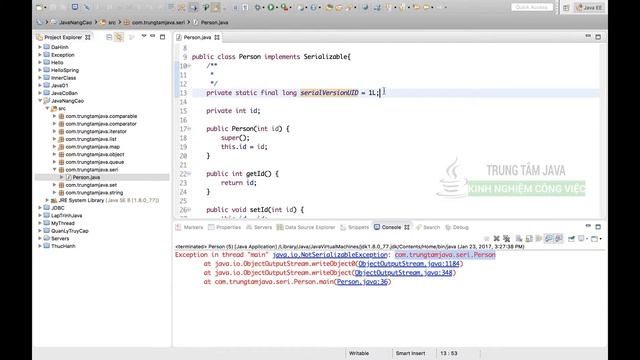Switch to the Properties tab
Viewport: 640px width, 360px height.
click(224, 227)
